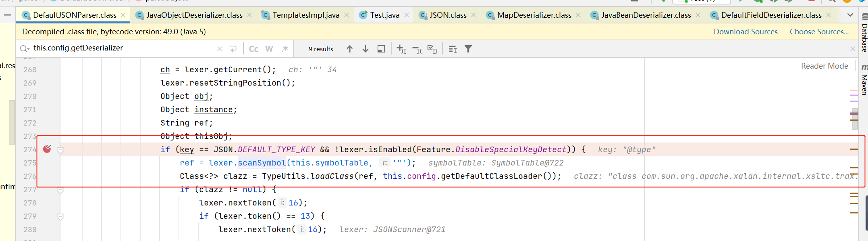This screenshot has width=868, height=241.
Task: Switch to Test.java tab
Action: click(385, 15)
